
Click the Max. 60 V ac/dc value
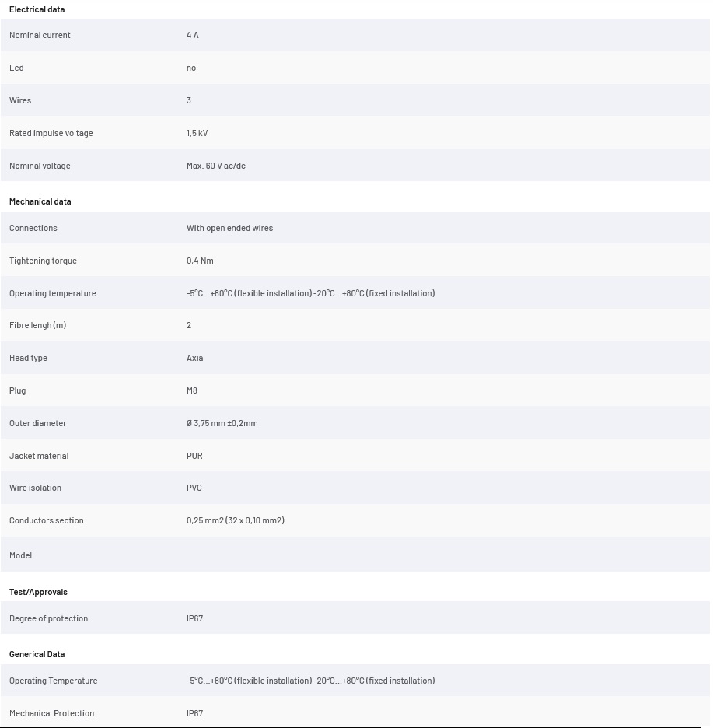(216, 166)
